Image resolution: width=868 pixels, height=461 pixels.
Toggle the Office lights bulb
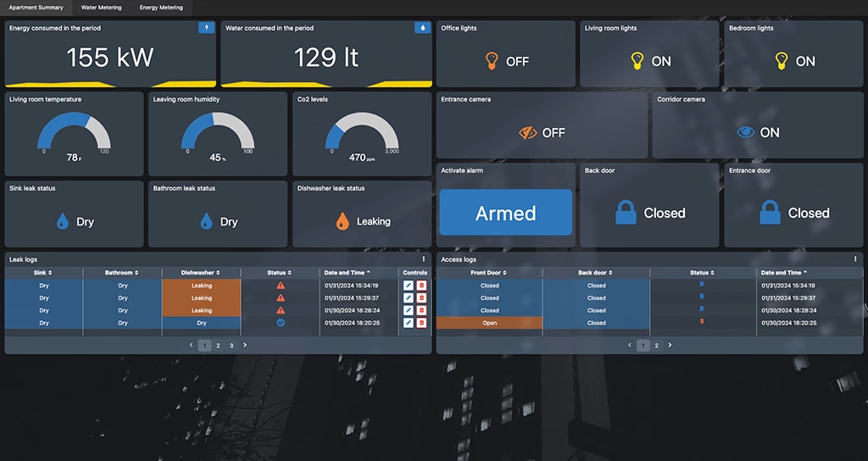point(491,61)
